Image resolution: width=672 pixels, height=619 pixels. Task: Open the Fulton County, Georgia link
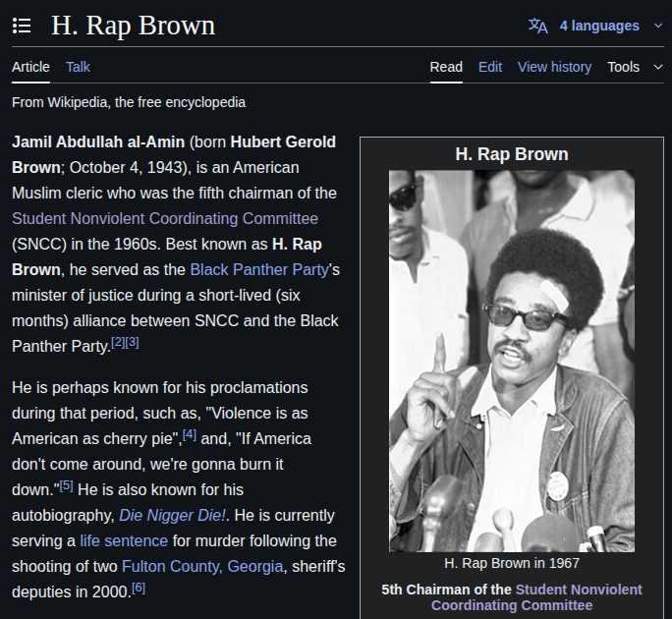click(x=202, y=567)
